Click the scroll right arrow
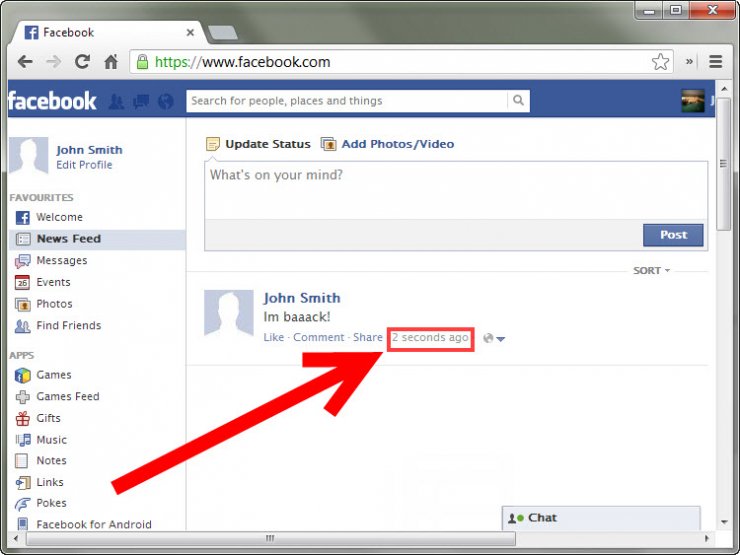 [706, 538]
